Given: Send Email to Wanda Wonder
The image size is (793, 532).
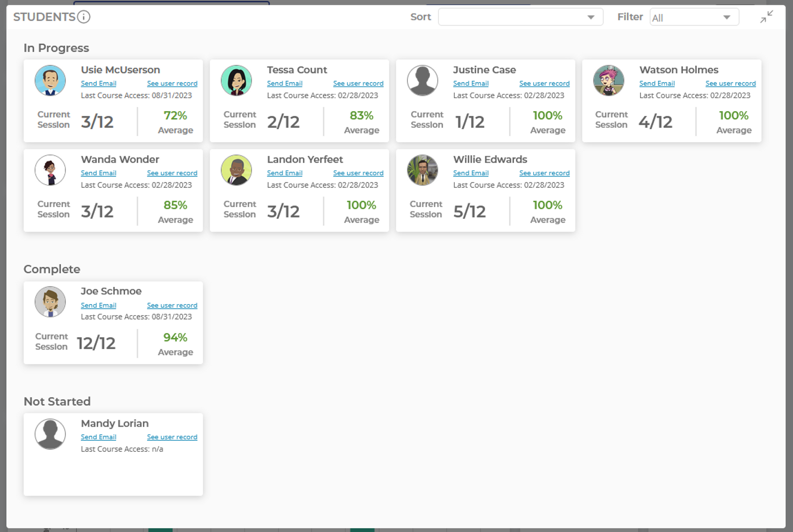Looking at the screenshot, I should (98, 173).
